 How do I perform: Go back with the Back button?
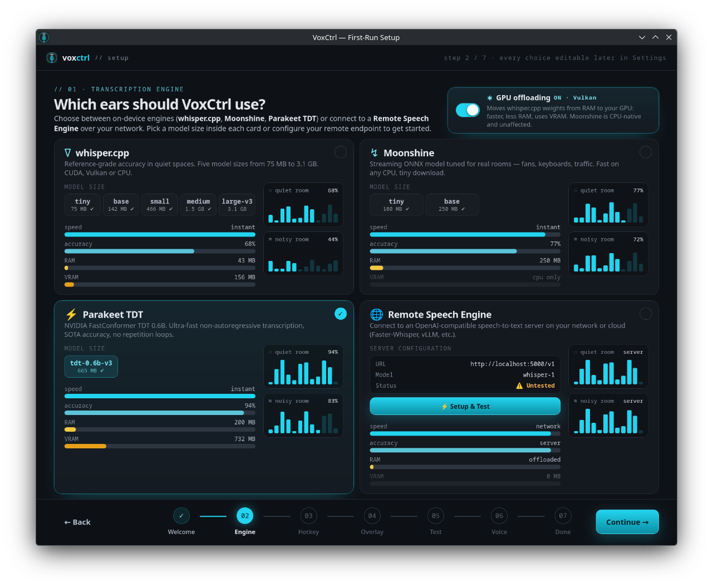coord(77,522)
